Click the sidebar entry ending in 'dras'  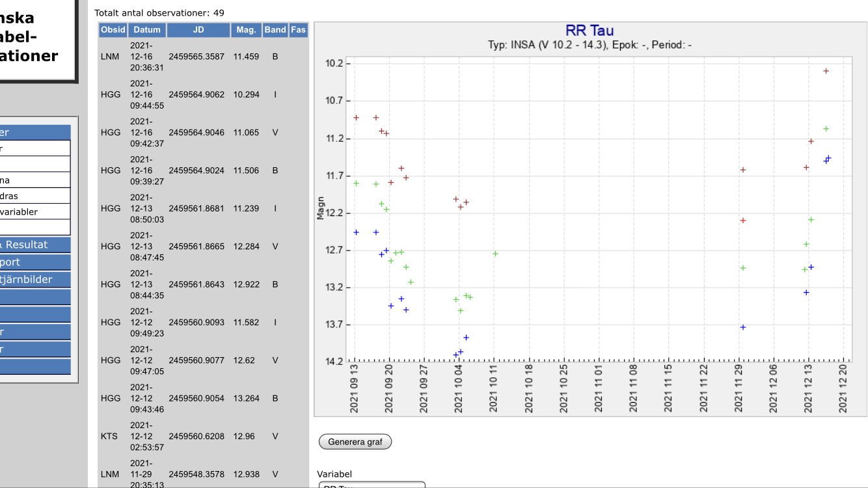35,196
